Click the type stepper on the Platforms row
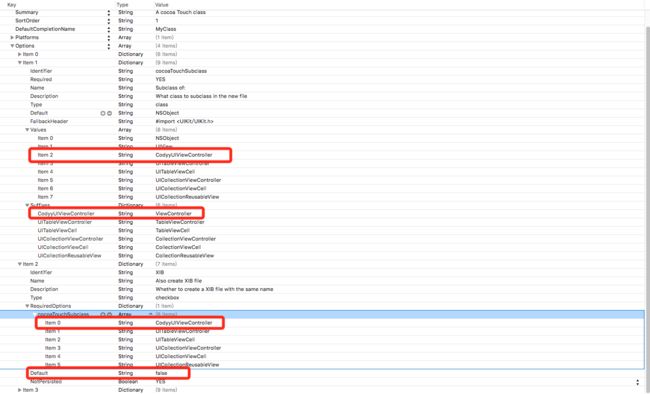Viewport: 650px width, 394px height. (x=109, y=37)
